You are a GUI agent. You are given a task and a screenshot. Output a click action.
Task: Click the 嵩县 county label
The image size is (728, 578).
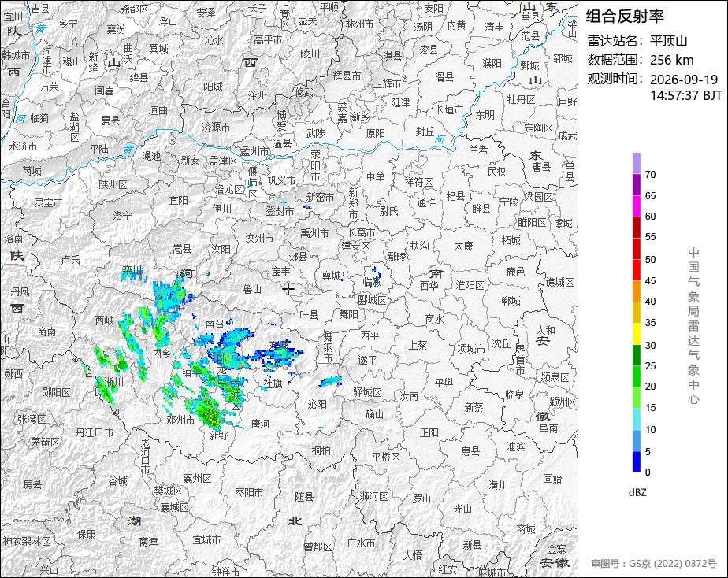[182, 249]
